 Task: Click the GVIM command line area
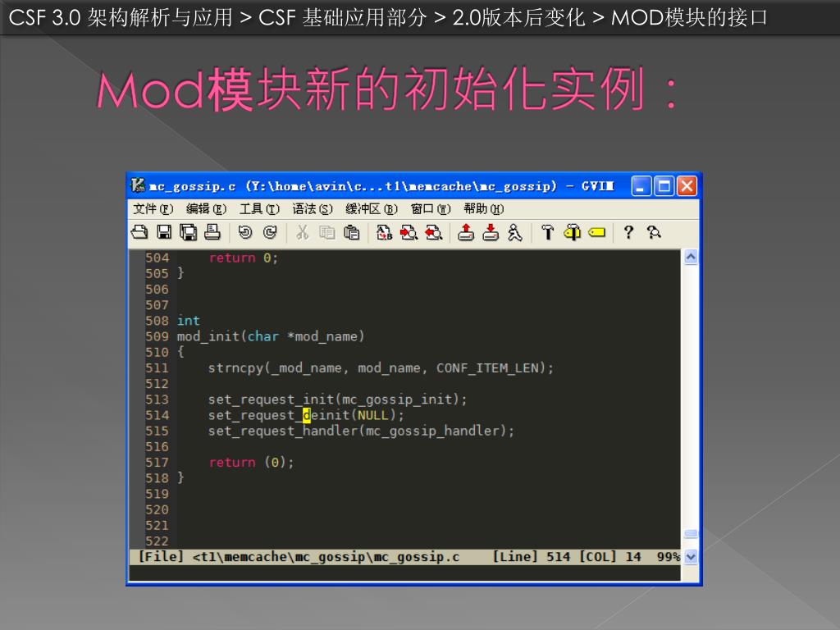404,573
